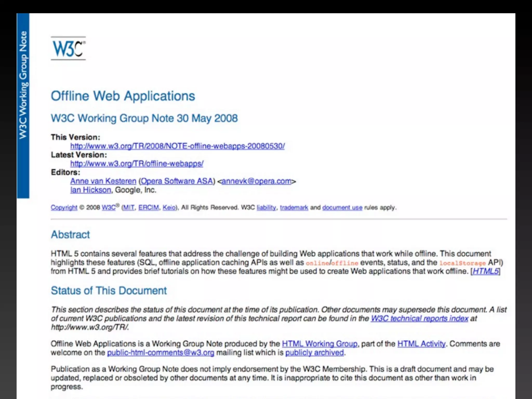This screenshot has width=532, height=399.
Task: Click the HTML5 reference link in Abstract
Action: 485,271
